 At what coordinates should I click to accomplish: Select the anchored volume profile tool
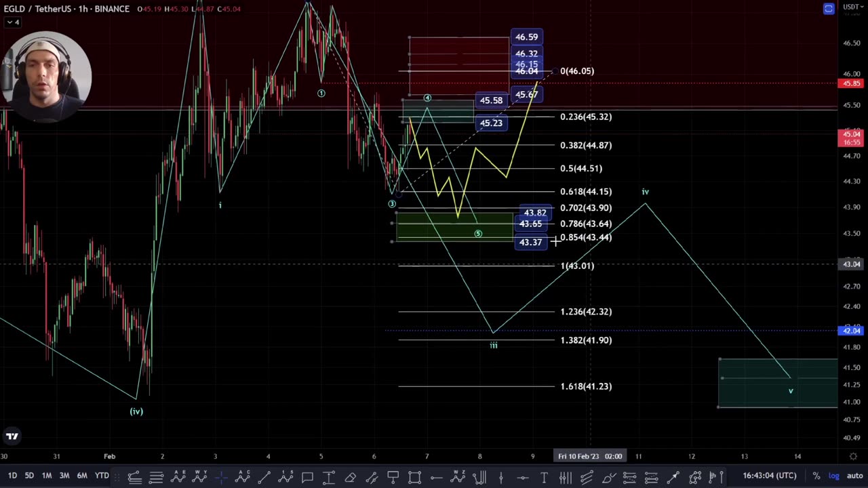click(715, 478)
